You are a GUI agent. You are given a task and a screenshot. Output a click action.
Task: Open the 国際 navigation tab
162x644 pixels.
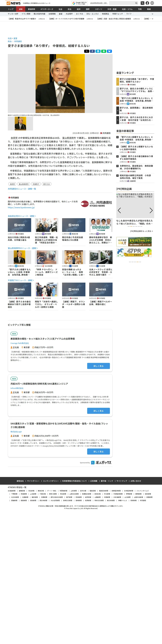coord(88,9)
